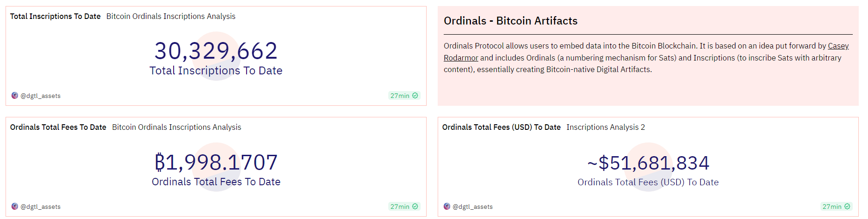Click the green checkmark in the USD fees panel
The image size is (868, 219).
[x=847, y=207]
